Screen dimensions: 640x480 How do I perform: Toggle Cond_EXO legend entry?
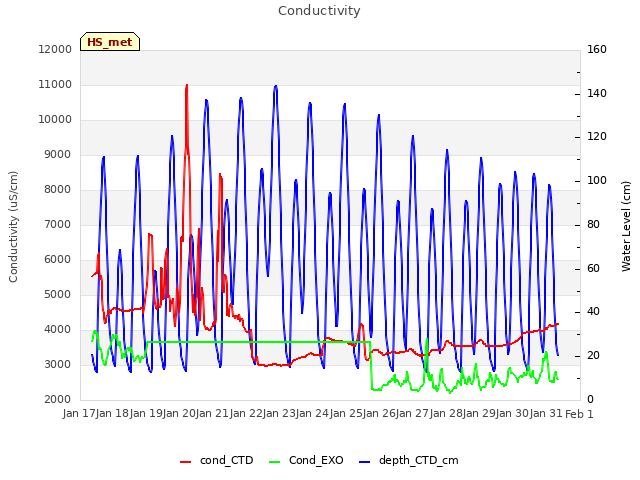(306, 460)
